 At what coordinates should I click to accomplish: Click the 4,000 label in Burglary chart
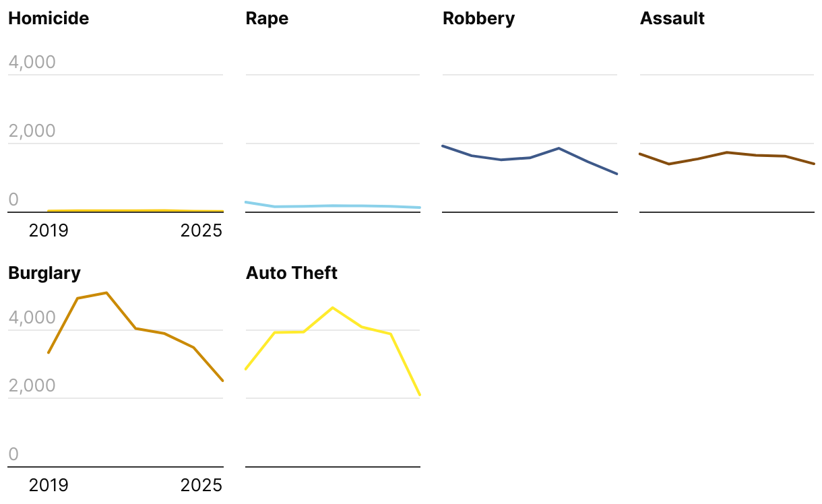pos(32,317)
